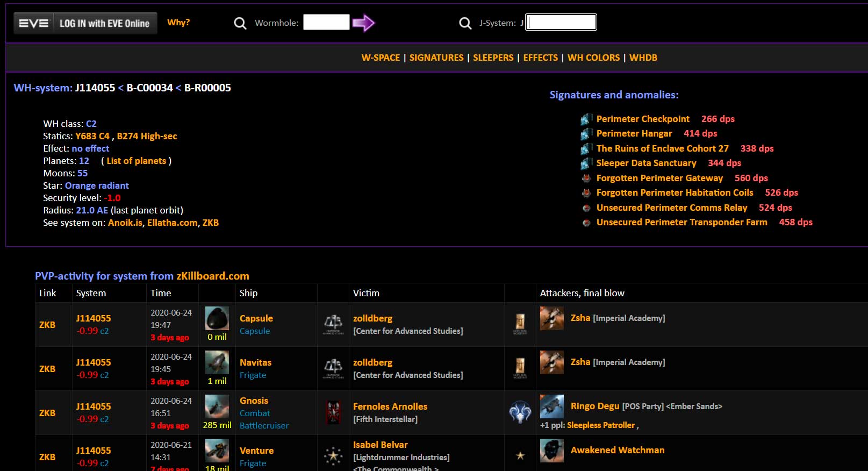The image size is (868, 471).
Task: Open the SIGNATURES menu
Action: pos(436,58)
